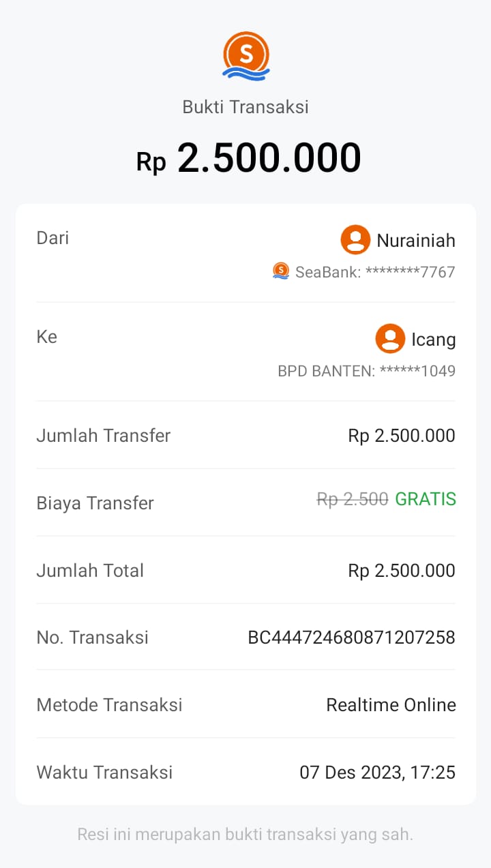The height and width of the screenshot is (868, 491).
Task: Select the sender name Nurainiah
Action: point(415,240)
